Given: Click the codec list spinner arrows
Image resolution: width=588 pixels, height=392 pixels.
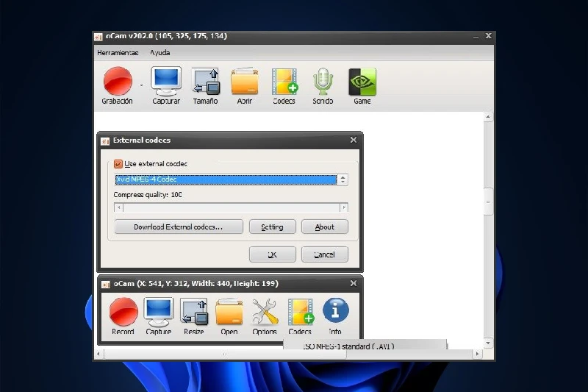Looking at the screenshot, I should click(343, 179).
